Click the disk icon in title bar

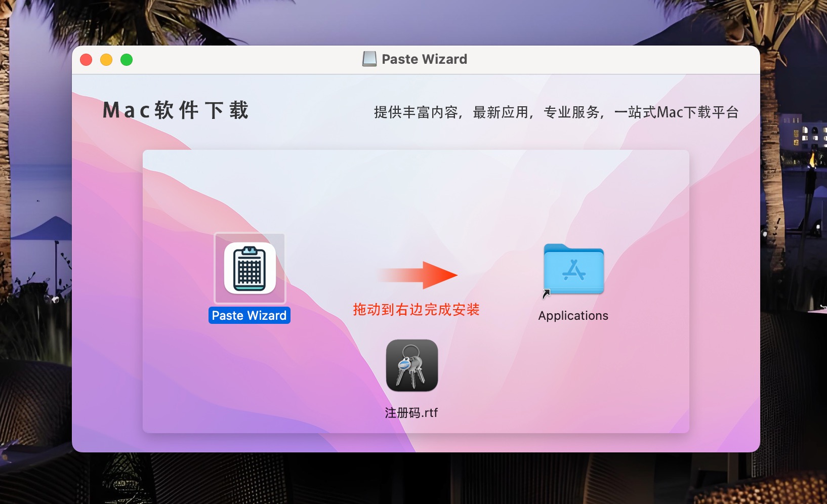click(369, 59)
